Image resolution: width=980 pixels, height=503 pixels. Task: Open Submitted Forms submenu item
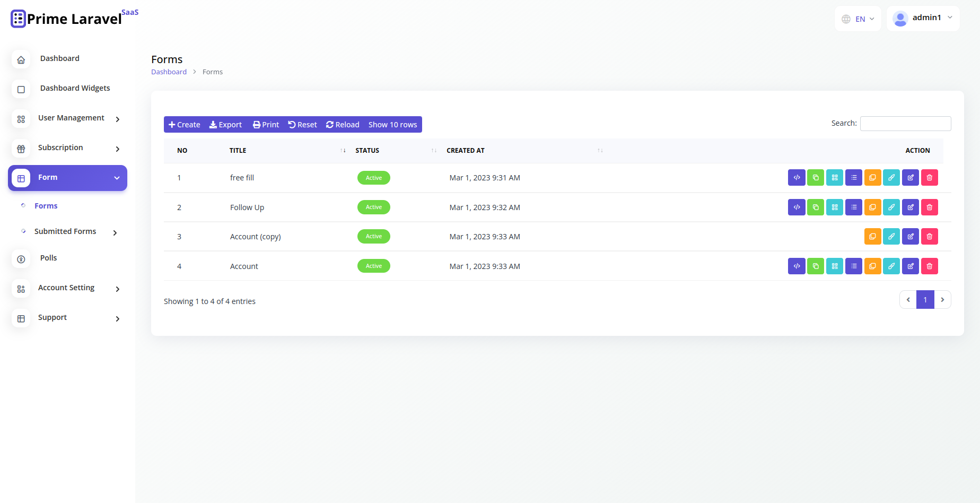[x=65, y=232]
